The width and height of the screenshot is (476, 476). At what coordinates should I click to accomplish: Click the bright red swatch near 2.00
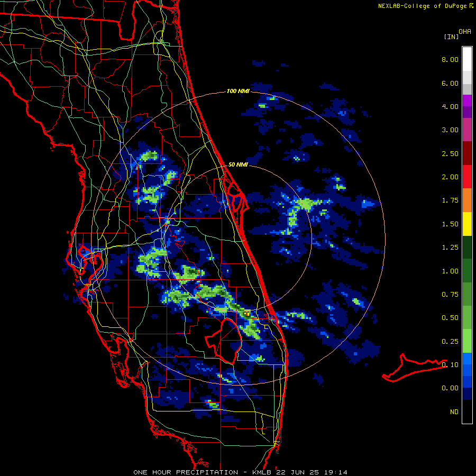(467, 177)
